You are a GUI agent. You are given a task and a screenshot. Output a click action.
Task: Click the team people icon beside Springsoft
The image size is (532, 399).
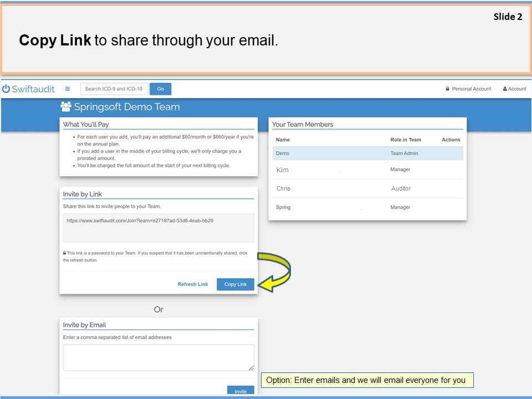tap(65, 107)
